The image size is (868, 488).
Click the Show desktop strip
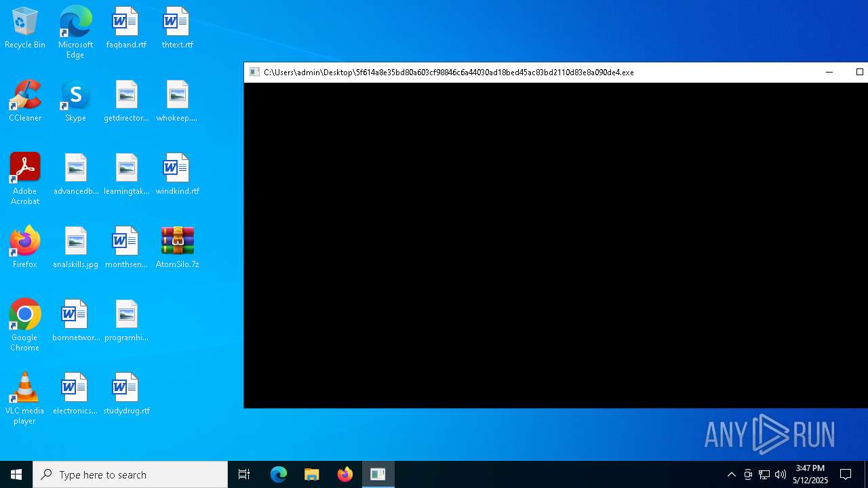(866, 474)
